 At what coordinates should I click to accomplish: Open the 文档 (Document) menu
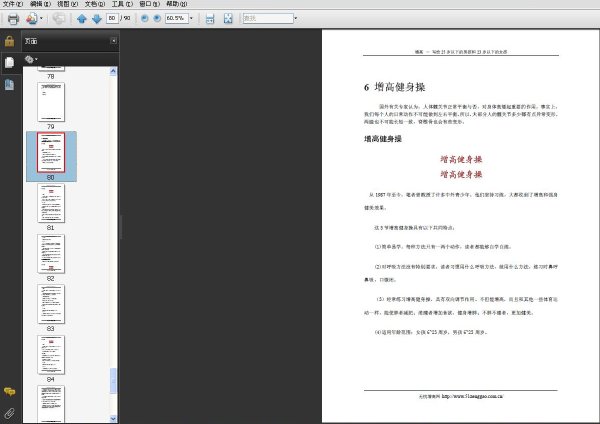click(x=95, y=4)
